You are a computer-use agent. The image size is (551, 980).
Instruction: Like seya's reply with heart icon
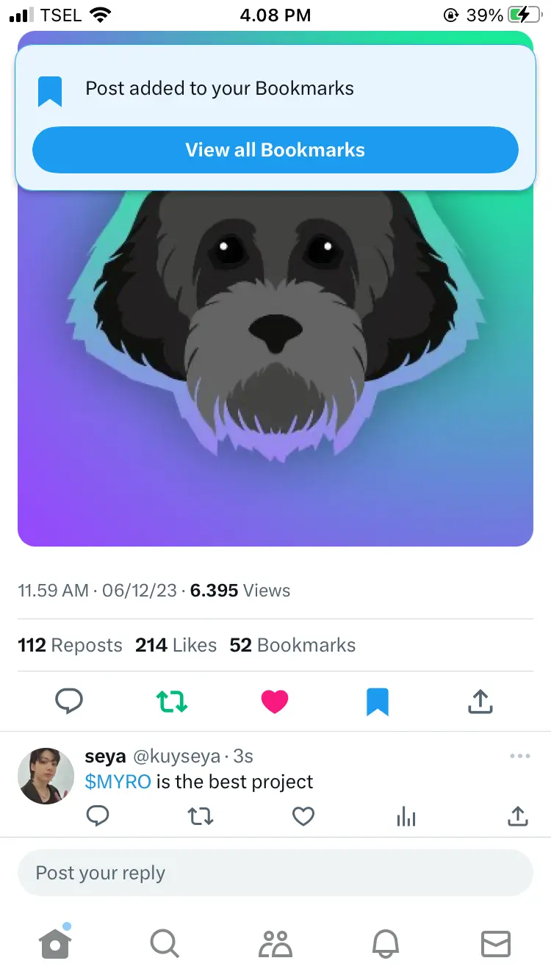point(303,816)
